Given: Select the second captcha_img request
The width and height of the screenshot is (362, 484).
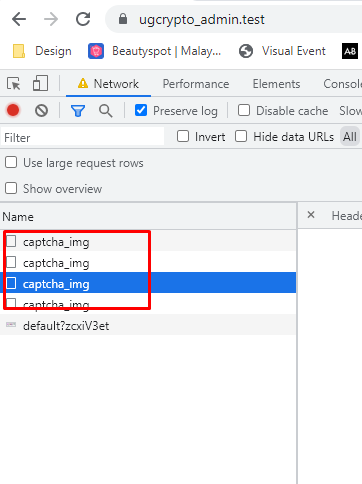Looking at the screenshot, I should [x=148, y=262].
